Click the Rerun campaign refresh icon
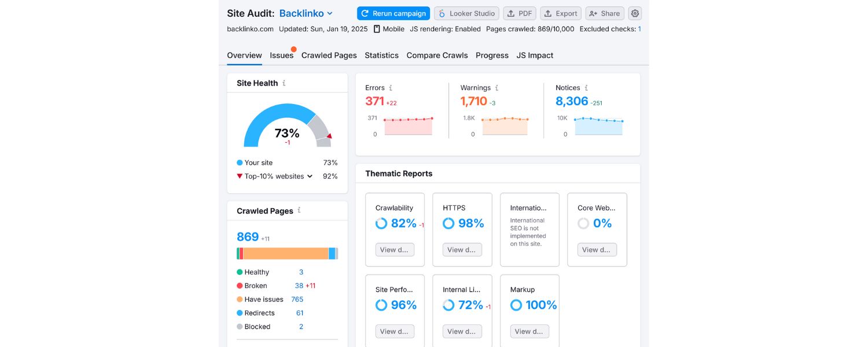Image resolution: width=868 pixels, height=347 pixels. click(x=364, y=13)
